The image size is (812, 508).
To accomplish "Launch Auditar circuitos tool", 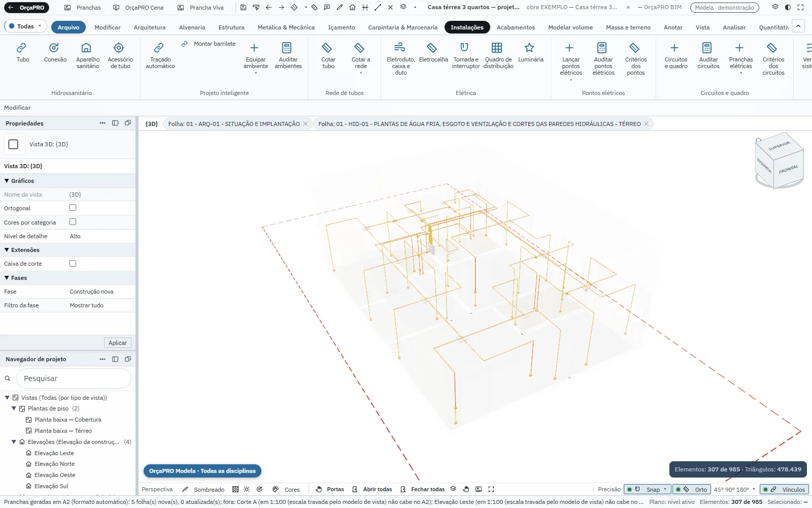I will coord(708,55).
